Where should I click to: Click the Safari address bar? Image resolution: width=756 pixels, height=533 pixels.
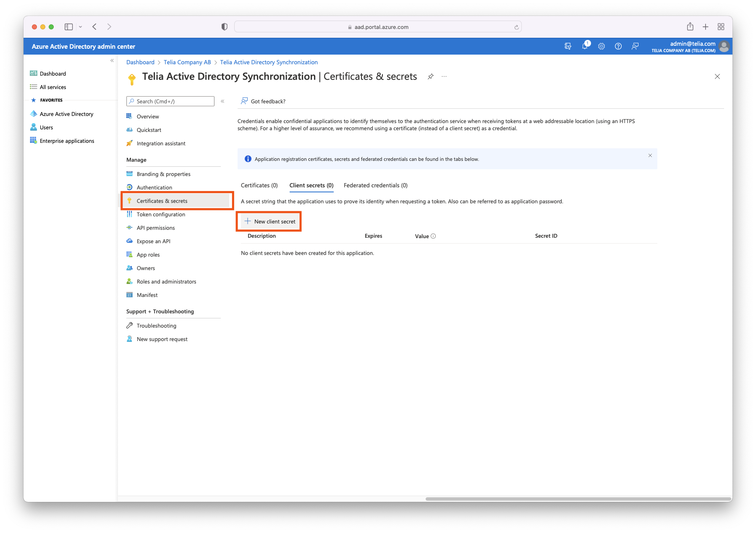[x=378, y=27]
